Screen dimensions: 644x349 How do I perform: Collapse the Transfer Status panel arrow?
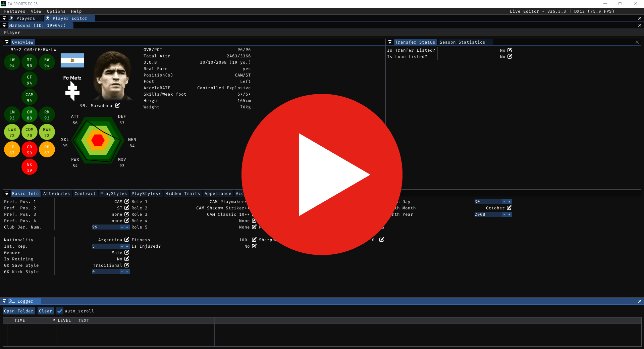coord(390,42)
